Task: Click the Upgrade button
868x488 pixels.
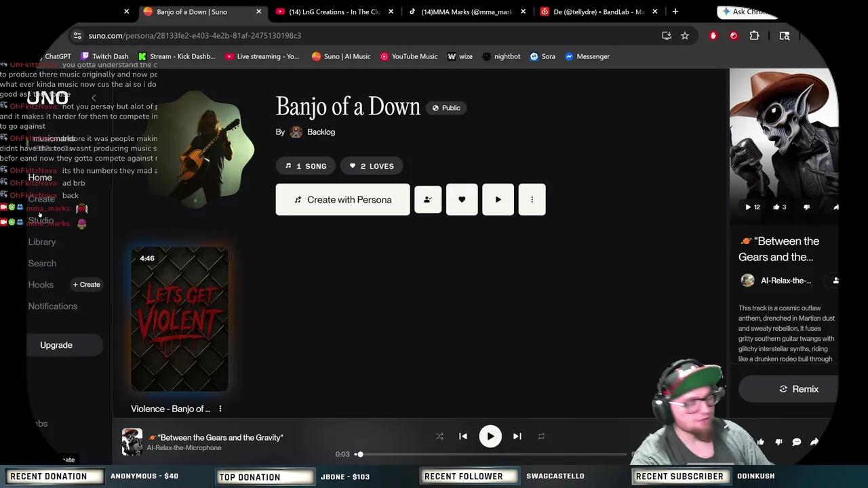Action: [56, 345]
